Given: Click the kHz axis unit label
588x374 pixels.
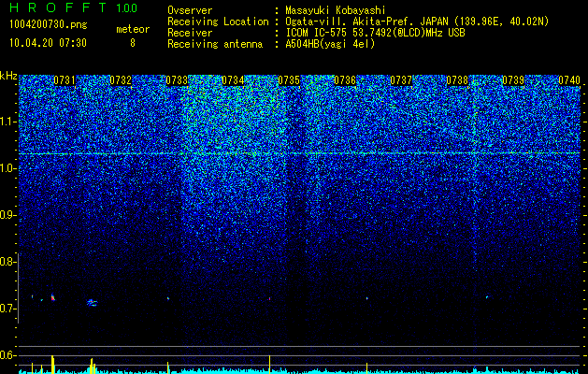Looking at the screenshot, I should pyautogui.click(x=8, y=76).
